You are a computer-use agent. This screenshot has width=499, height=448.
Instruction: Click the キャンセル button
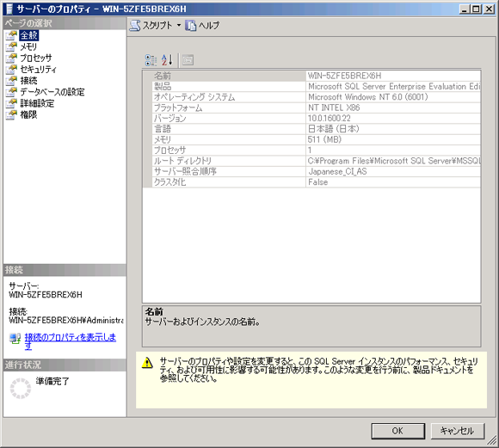tap(458, 431)
